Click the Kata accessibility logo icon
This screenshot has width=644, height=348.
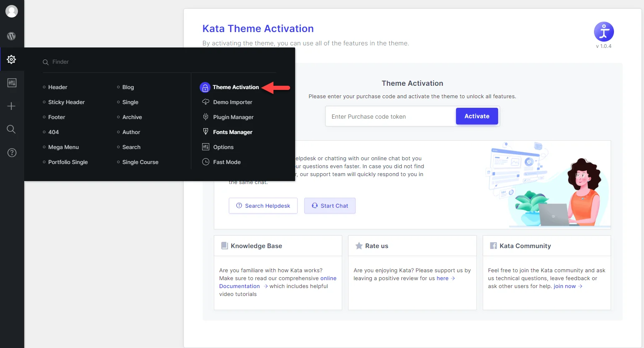[604, 32]
